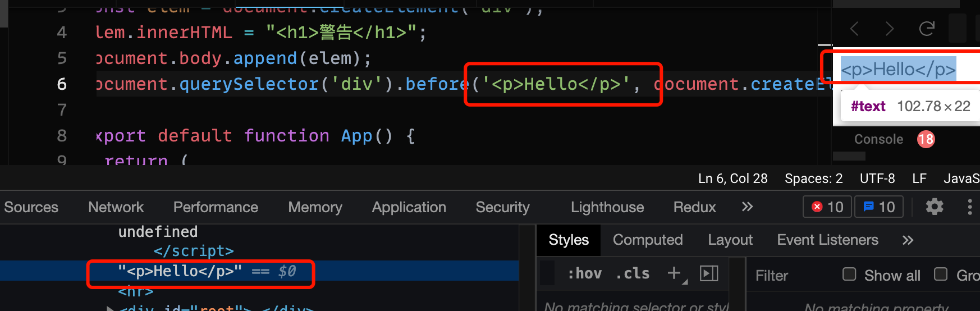Click the new style rule plus icon
980x311 pixels.
pos(675,273)
